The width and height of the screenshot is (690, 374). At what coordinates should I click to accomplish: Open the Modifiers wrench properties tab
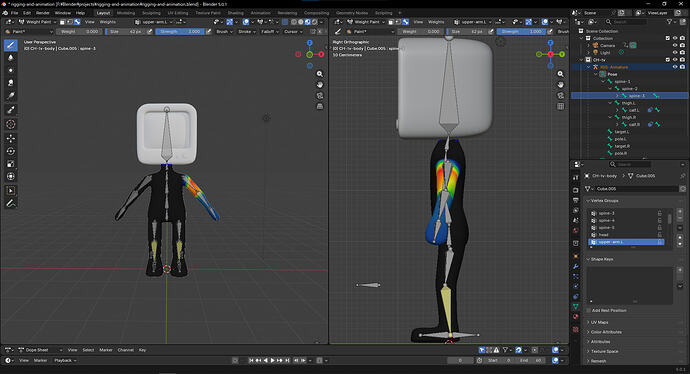[576, 266]
